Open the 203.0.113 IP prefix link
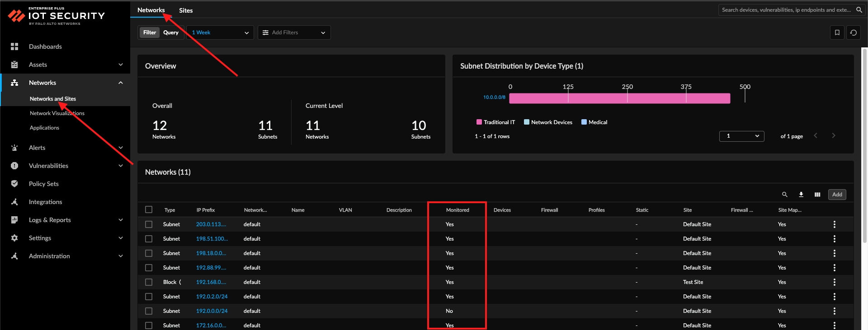The height and width of the screenshot is (330, 868). click(211, 224)
